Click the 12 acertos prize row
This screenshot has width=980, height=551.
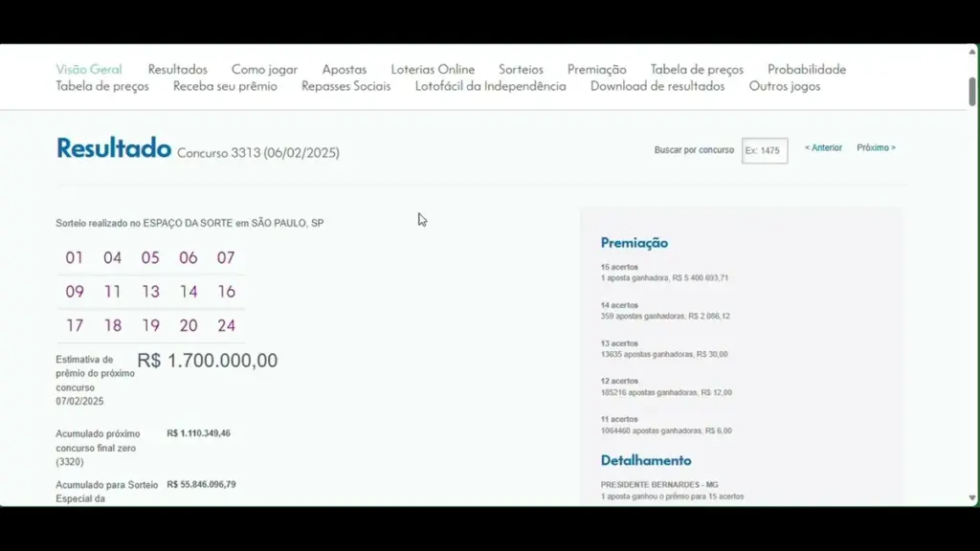[x=666, y=386]
